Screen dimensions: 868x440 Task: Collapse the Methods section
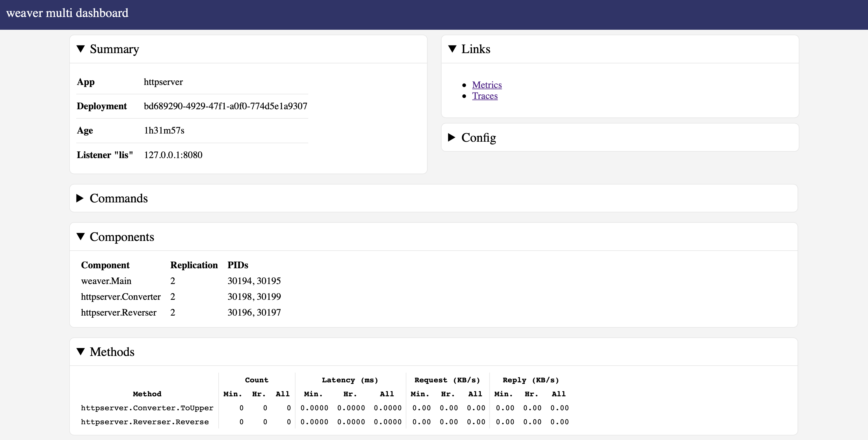tap(105, 352)
